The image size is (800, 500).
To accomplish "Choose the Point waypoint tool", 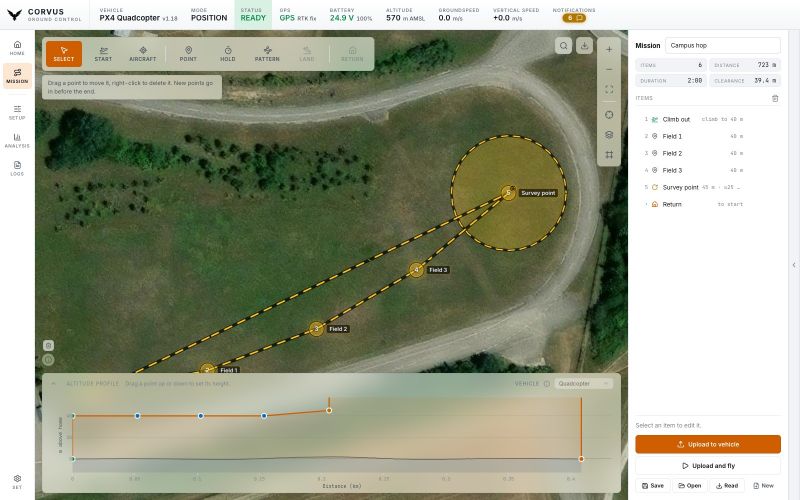I will click(x=188, y=54).
